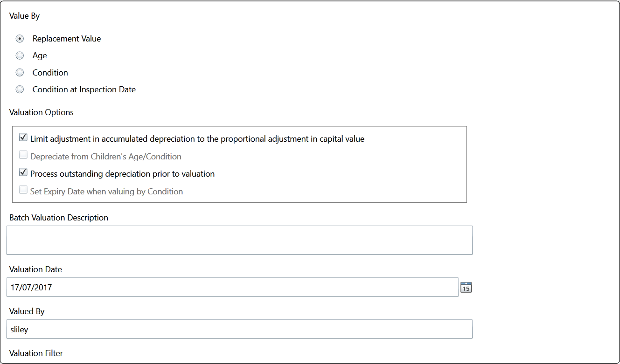Click the Valuation Options heading label

[42, 112]
